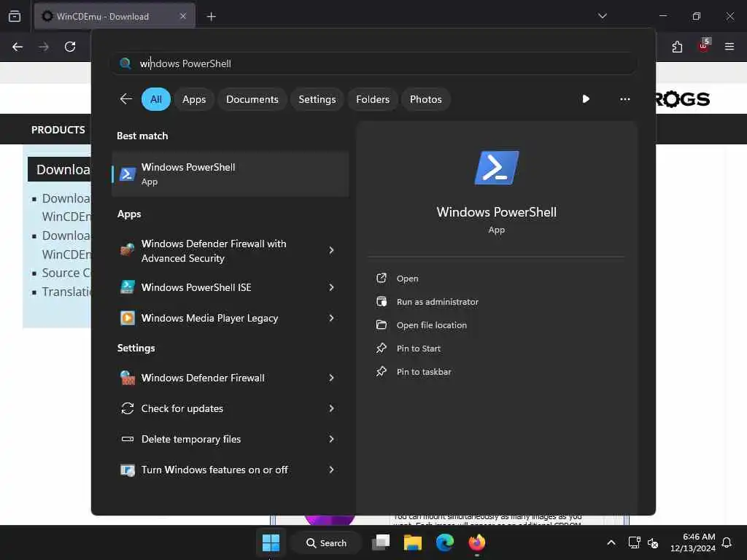This screenshot has height=560, width=747.
Task: Close the WinCDEmu - Download tab
Action: click(x=183, y=16)
